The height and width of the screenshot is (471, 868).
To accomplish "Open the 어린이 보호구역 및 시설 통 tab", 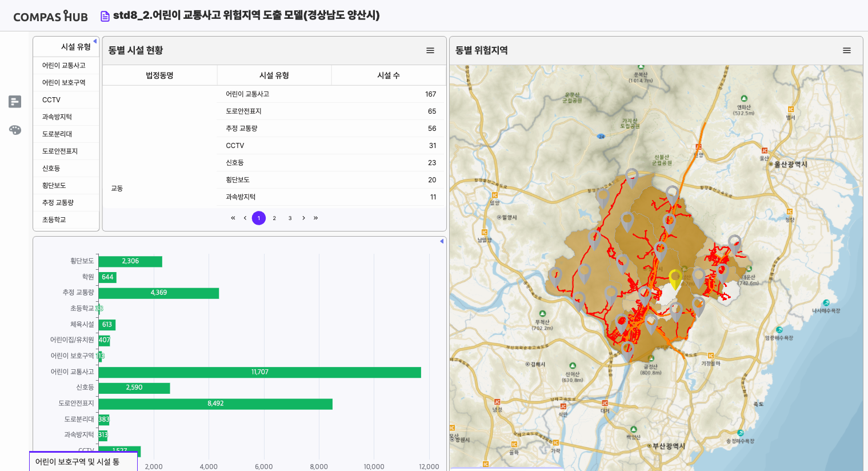I will pyautogui.click(x=83, y=462).
